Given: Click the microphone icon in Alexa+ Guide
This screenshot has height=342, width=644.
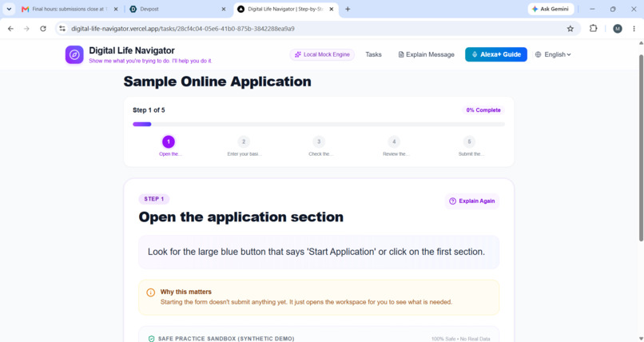Looking at the screenshot, I should point(475,54).
